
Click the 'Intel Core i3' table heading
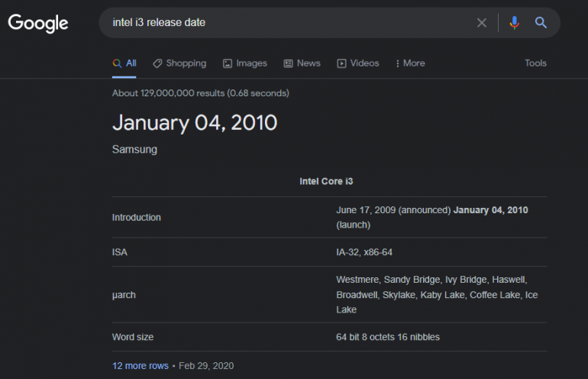(x=326, y=181)
